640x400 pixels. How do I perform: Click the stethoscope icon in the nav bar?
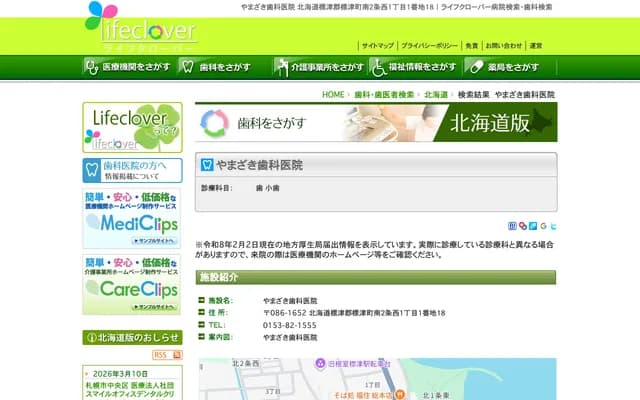(x=92, y=67)
